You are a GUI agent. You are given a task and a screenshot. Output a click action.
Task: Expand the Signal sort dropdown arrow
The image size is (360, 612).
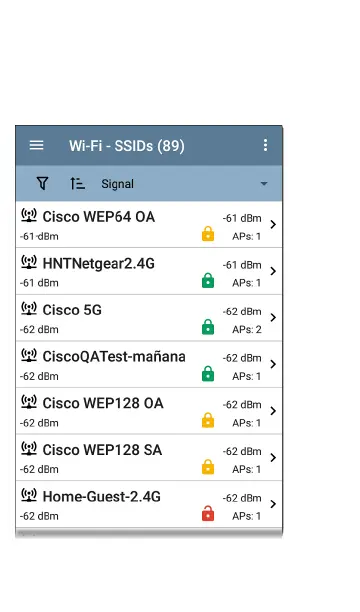(x=264, y=183)
